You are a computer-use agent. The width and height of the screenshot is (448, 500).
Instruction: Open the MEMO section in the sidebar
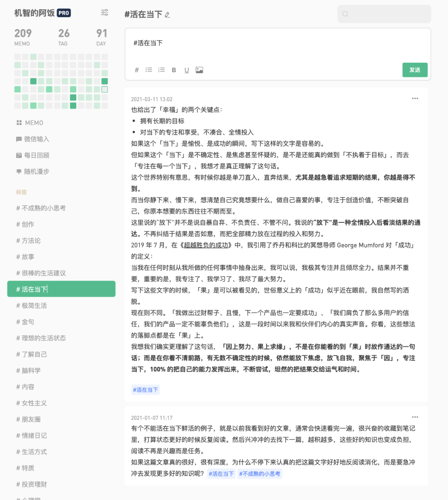[29, 123]
